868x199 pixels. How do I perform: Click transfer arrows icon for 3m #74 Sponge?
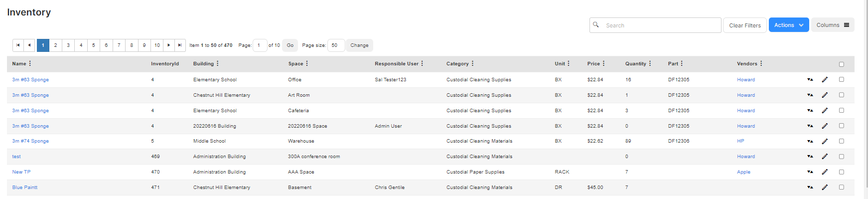coord(810,141)
